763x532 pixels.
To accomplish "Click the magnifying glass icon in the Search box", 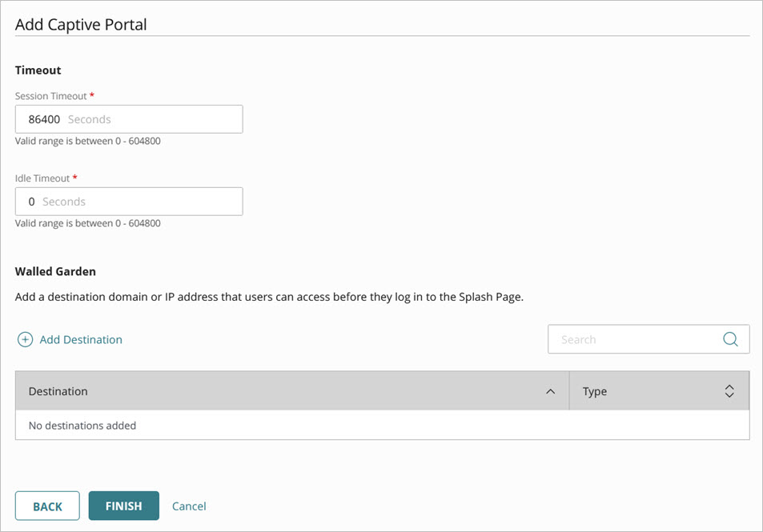I will click(730, 338).
